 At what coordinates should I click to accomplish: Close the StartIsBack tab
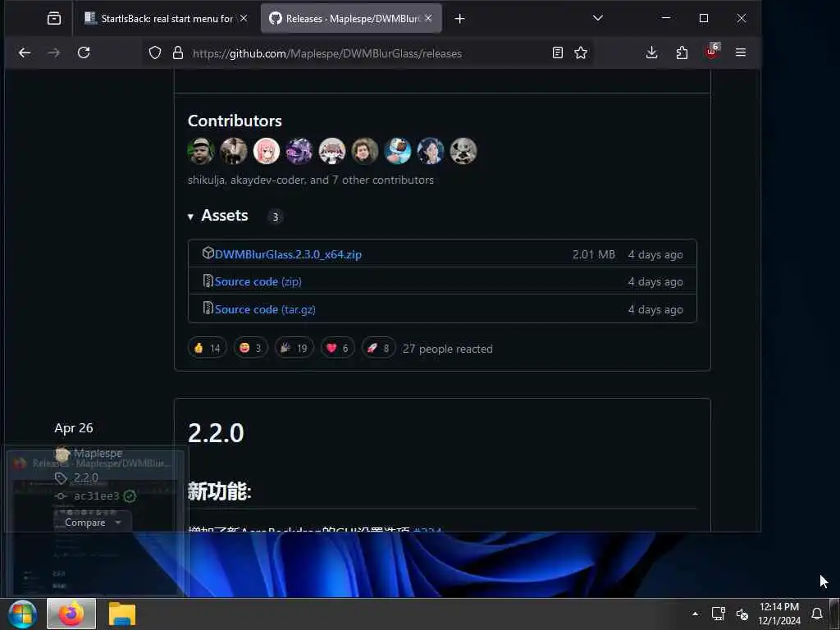pyautogui.click(x=243, y=18)
